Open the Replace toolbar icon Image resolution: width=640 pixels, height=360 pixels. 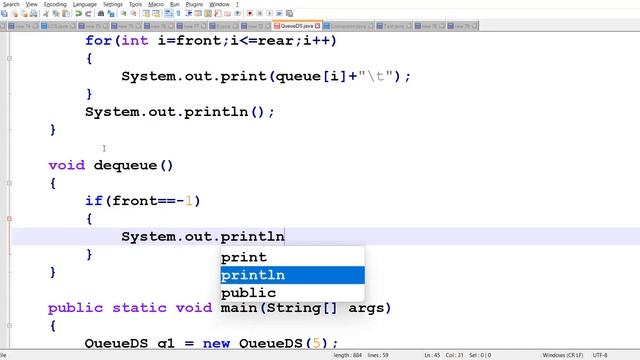111,13
